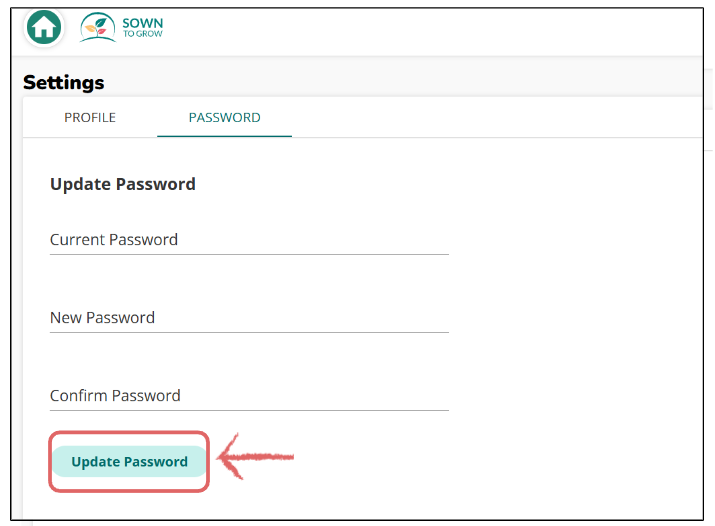Focus the Confirm Password field
715x526 pixels.
[249, 396]
